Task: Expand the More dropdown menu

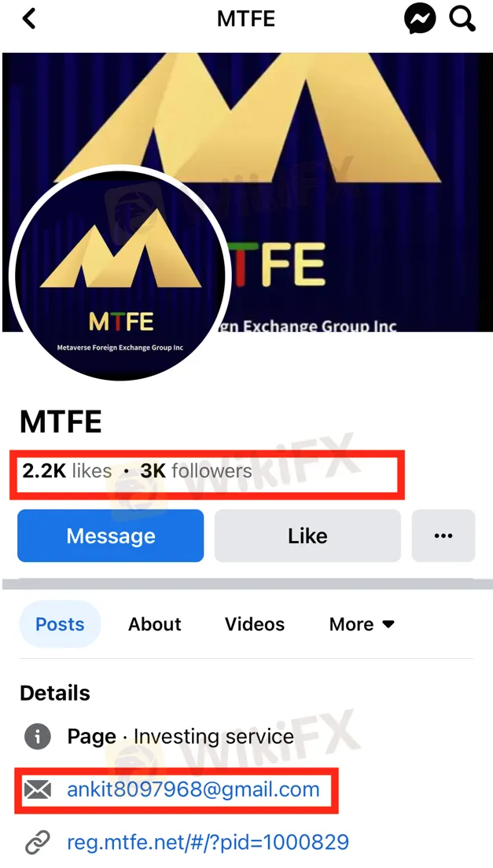Action: (x=362, y=624)
